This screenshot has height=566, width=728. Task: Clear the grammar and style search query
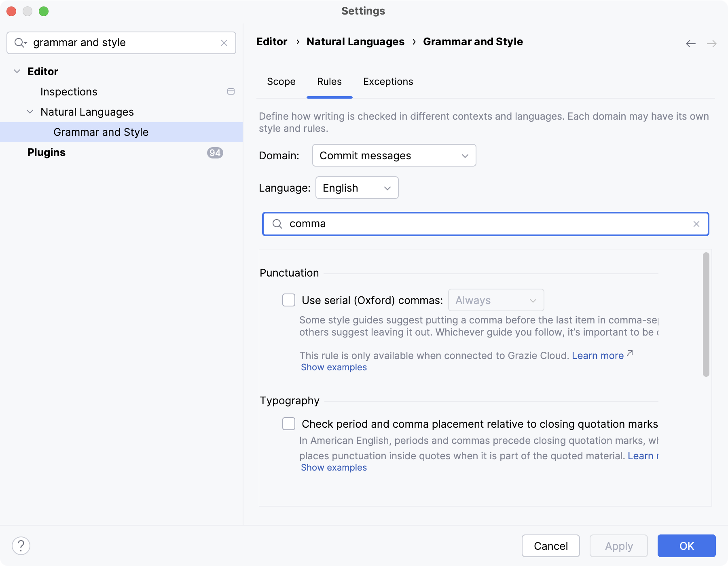click(224, 42)
